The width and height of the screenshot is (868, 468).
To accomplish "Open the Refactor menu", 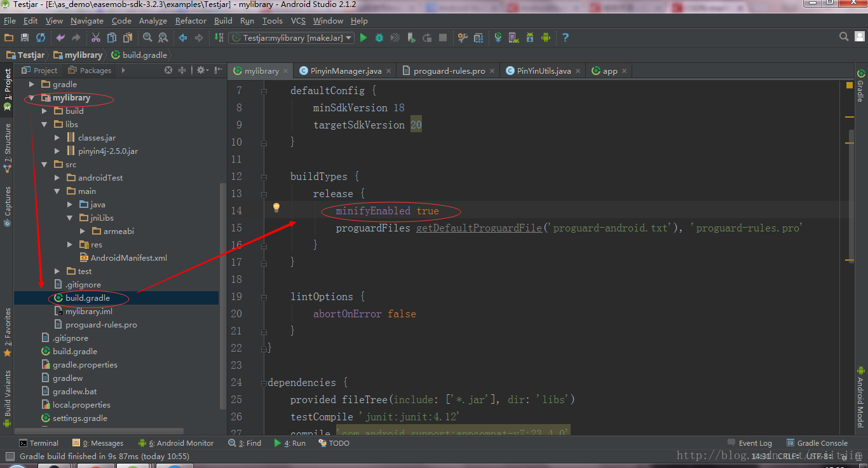I will tap(191, 21).
